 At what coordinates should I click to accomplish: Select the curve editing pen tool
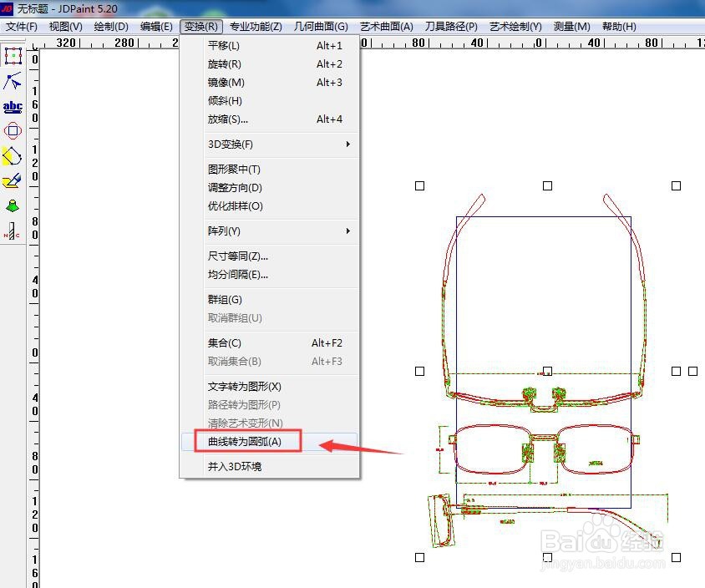tap(12, 155)
